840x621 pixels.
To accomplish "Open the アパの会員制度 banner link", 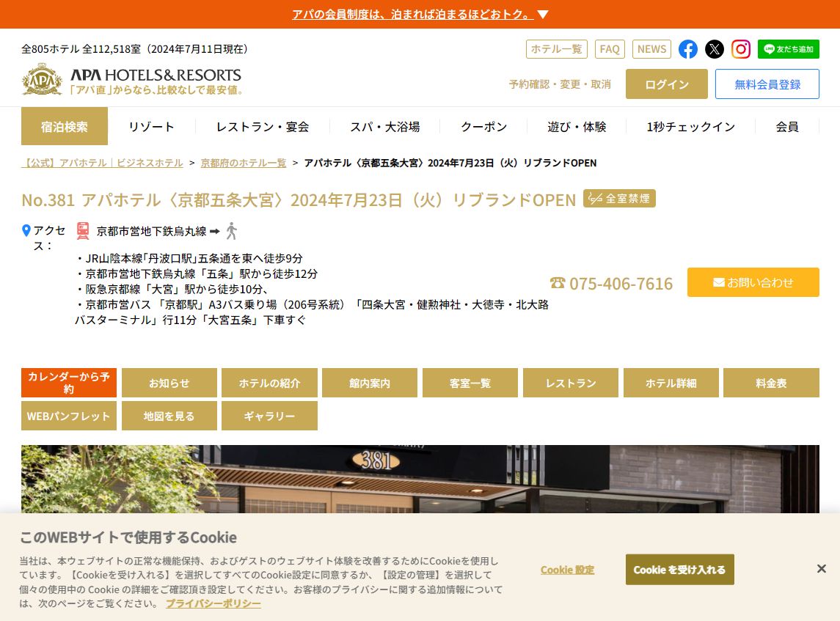I will pyautogui.click(x=412, y=15).
